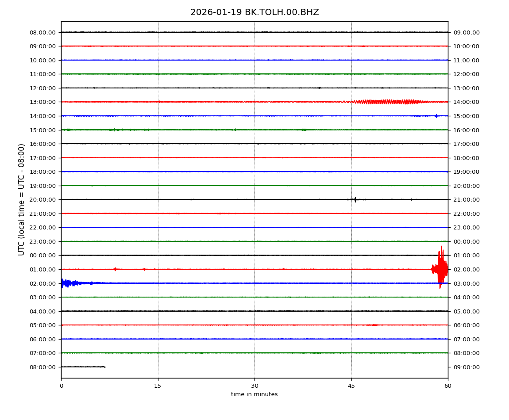Click the plot title 2026-01-19 BK.TOLH.00.BHZ
509x420 pixels.
(x=254, y=12)
